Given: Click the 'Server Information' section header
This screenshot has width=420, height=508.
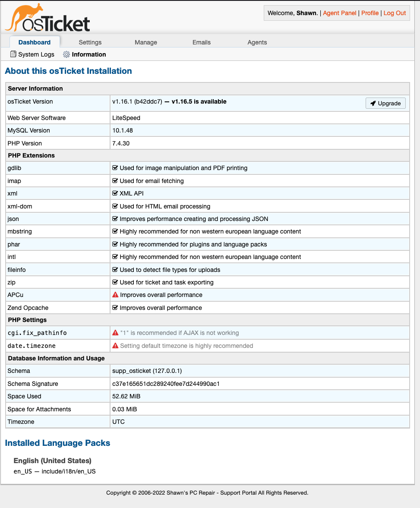Looking at the screenshot, I should tap(35, 88).
